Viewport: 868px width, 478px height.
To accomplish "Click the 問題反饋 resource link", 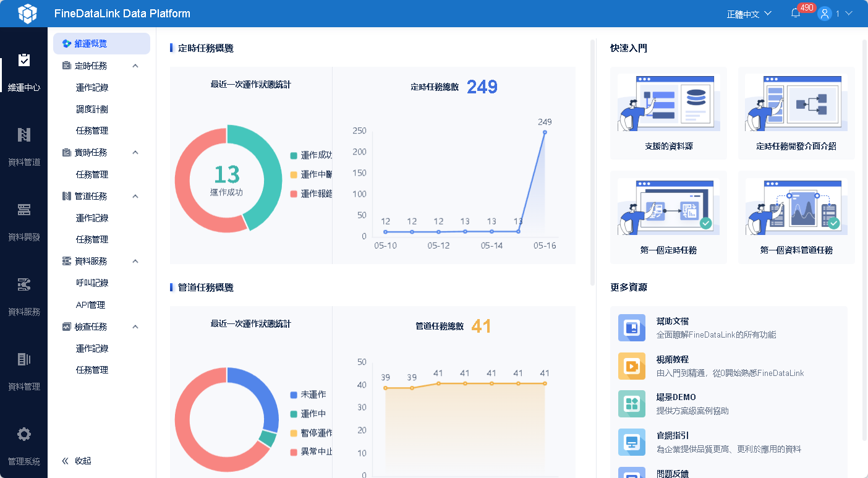I will 672,474.
